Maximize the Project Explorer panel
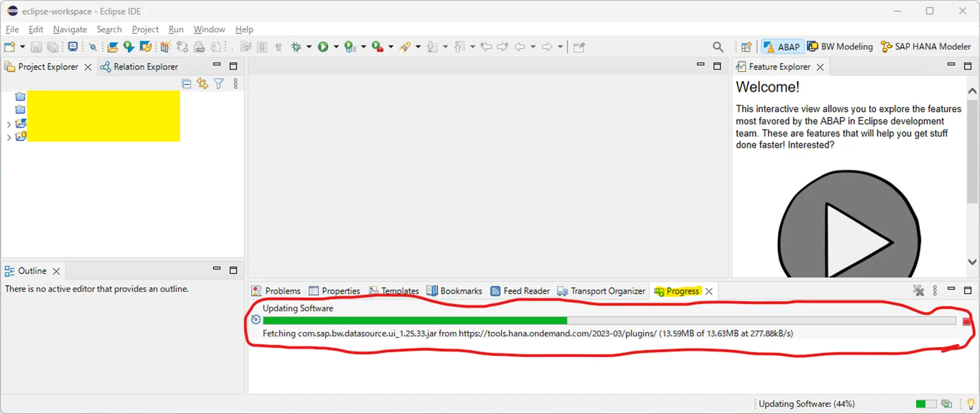Viewport: 980px width, 414px height. click(233, 66)
